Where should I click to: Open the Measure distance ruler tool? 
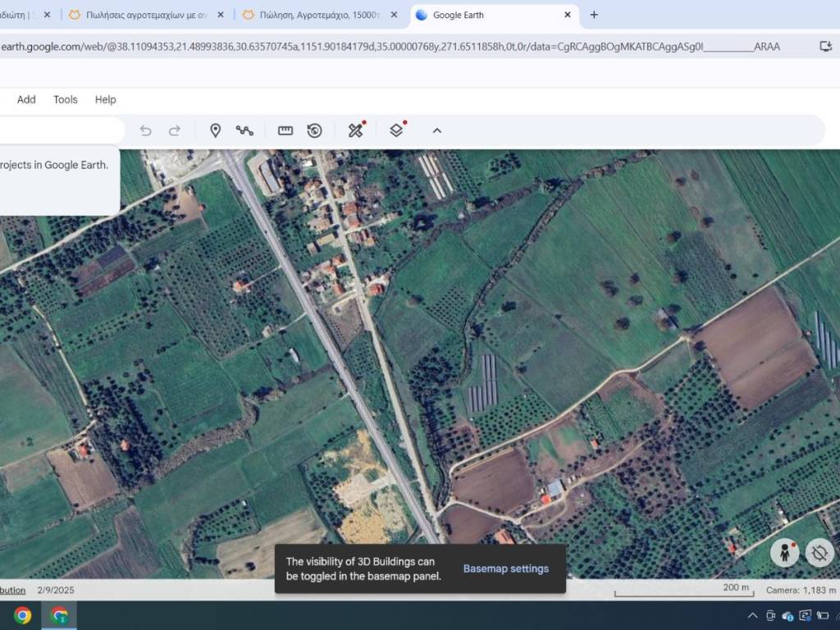tap(285, 130)
